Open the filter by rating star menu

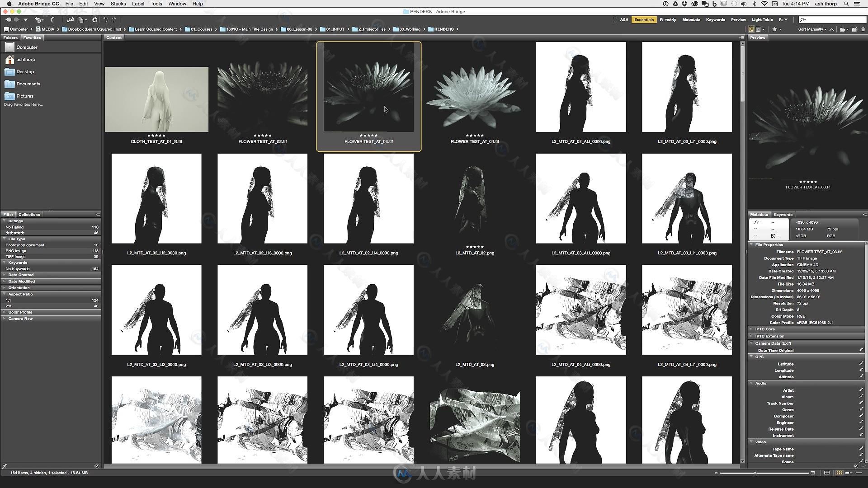click(x=777, y=29)
